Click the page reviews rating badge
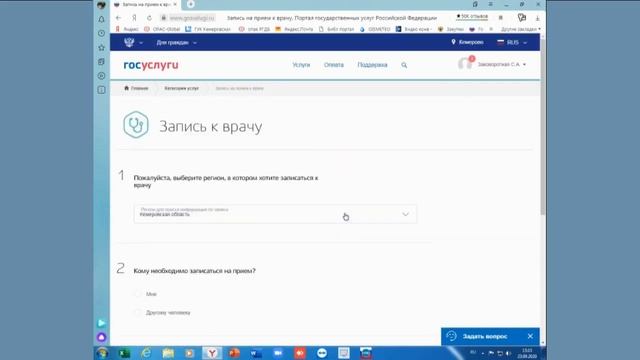 tap(472, 16)
